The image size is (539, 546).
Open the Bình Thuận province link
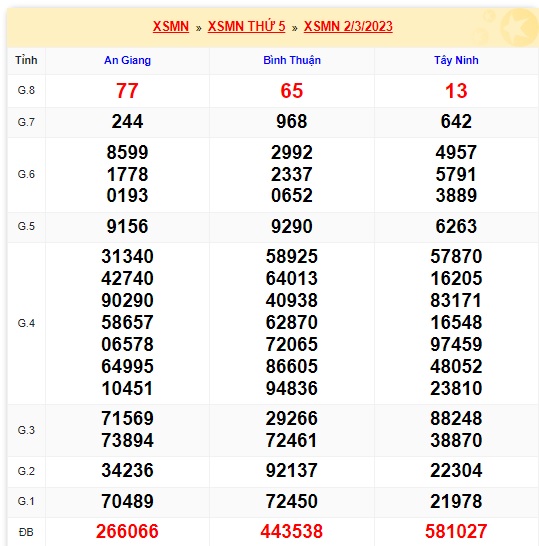(x=292, y=60)
